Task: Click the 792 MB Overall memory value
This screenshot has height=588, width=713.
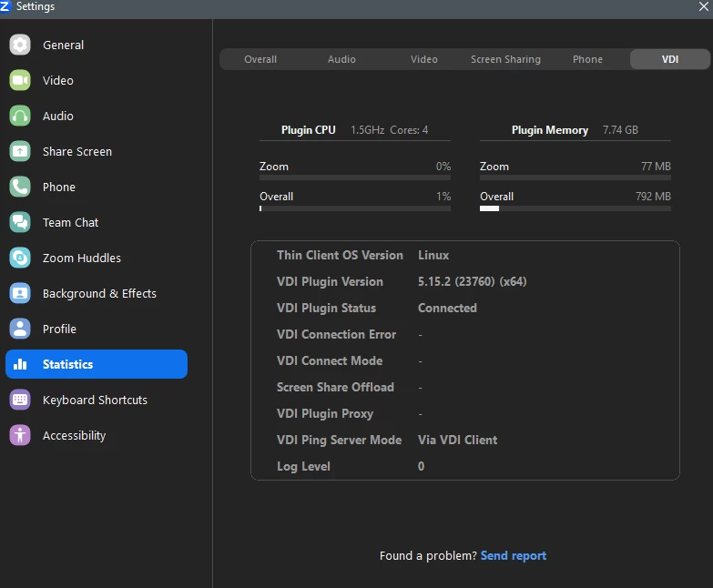Action: click(x=653, y=197)
